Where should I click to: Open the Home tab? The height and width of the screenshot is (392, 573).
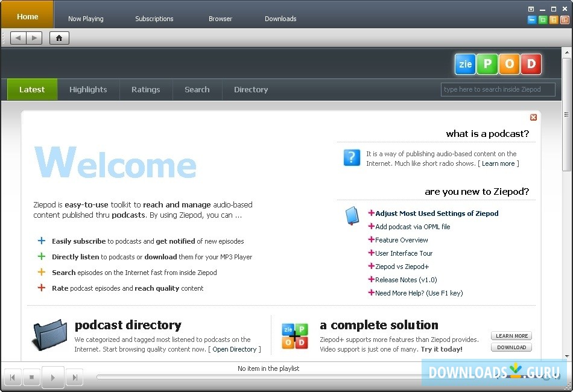(x=27, y=14)
